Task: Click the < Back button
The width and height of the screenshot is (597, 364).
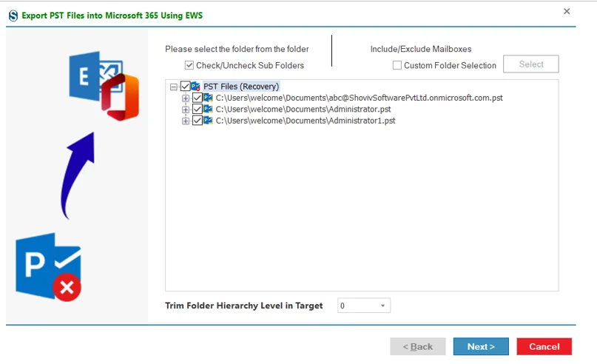Action: click(418, 346)
